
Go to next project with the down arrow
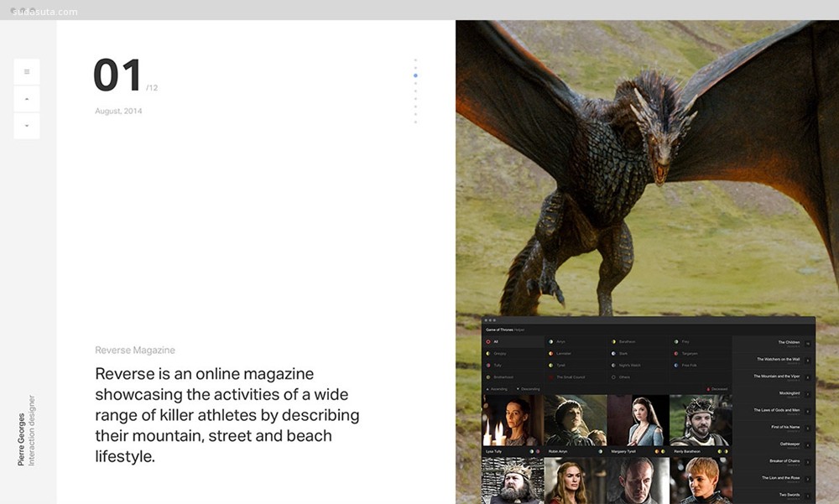27,126
